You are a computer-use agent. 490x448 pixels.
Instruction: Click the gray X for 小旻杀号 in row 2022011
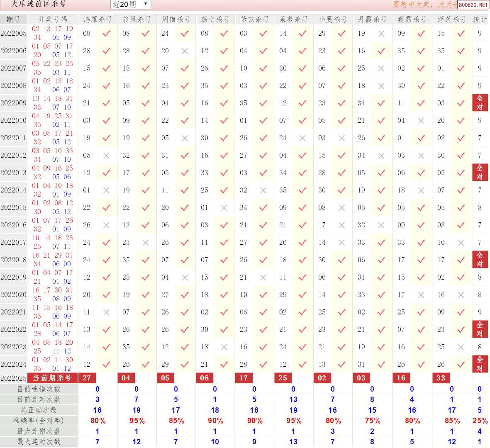(x=341, y=138)
